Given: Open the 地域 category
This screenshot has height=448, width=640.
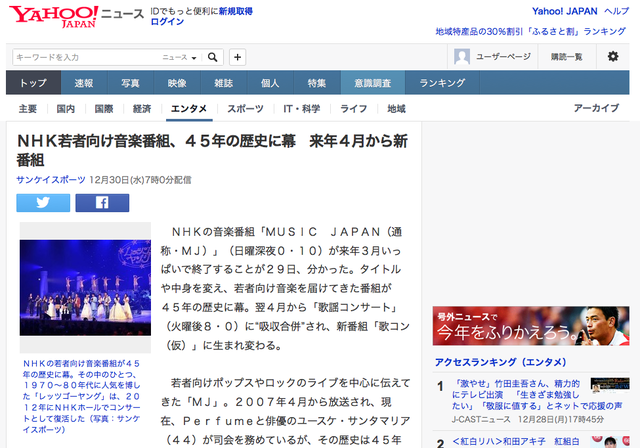Looking at the screenshot, I should point(396,109).
